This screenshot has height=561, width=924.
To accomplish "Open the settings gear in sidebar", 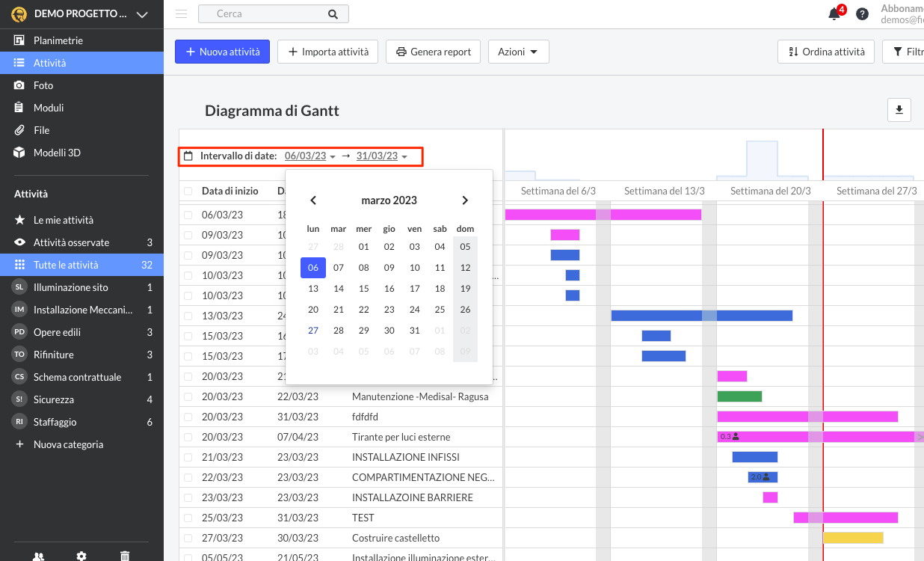I will click(x=81, y=556).
